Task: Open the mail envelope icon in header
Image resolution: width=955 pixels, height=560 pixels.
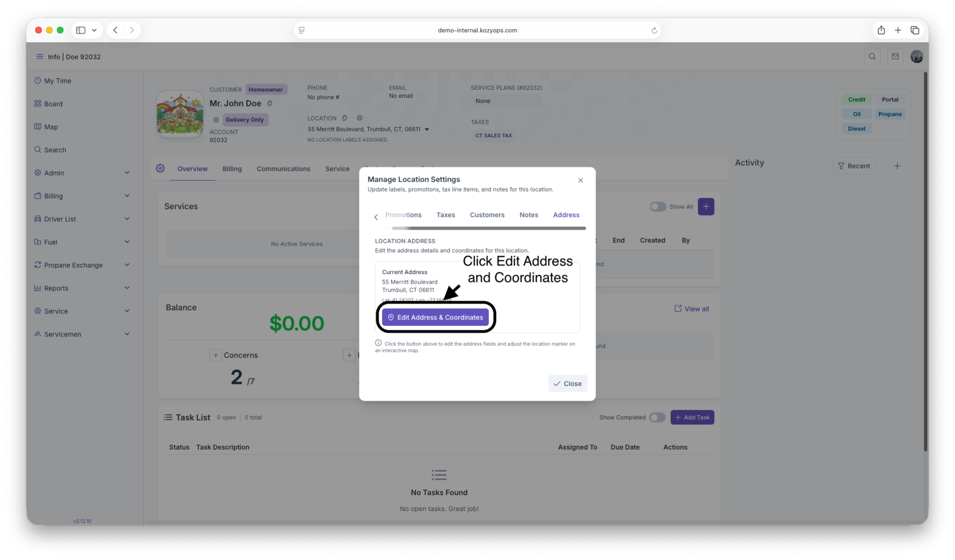Action: coord(895,57)
